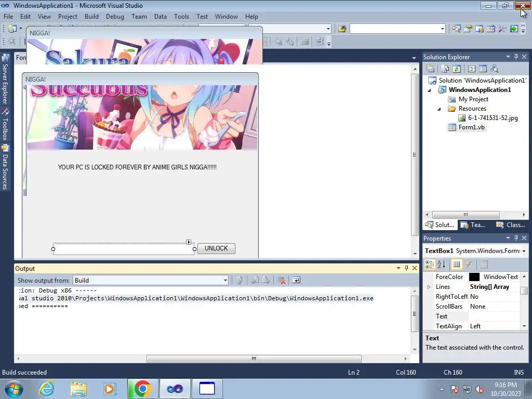The height and width of the screenshot is (399, 532).
Task: Open the File menu
Action: coord(8,16)
